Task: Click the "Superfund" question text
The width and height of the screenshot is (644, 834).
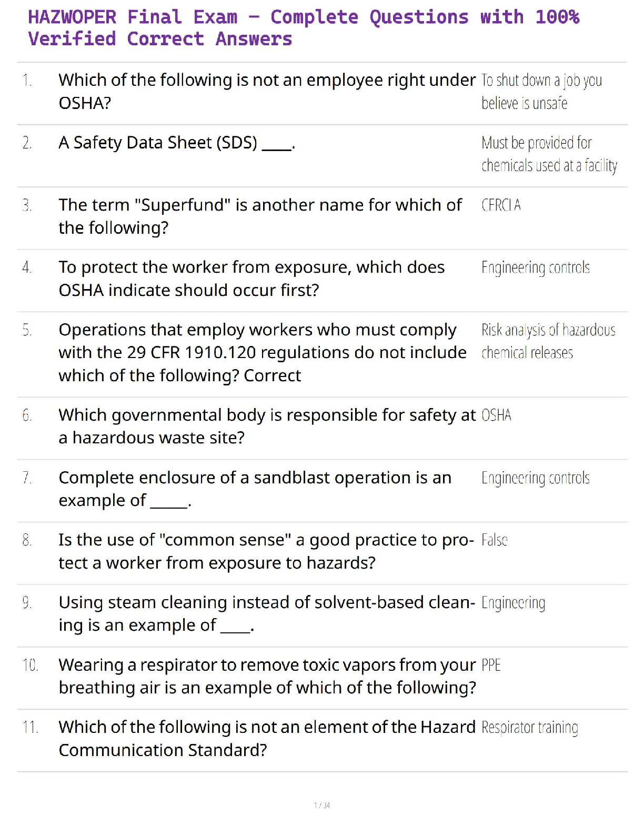Action: point(260,216)
